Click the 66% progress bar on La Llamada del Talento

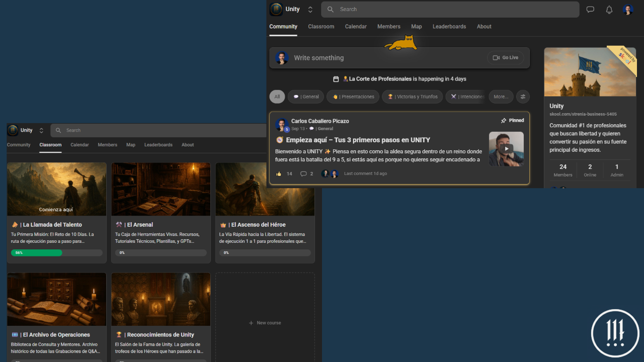click(57, 253)
